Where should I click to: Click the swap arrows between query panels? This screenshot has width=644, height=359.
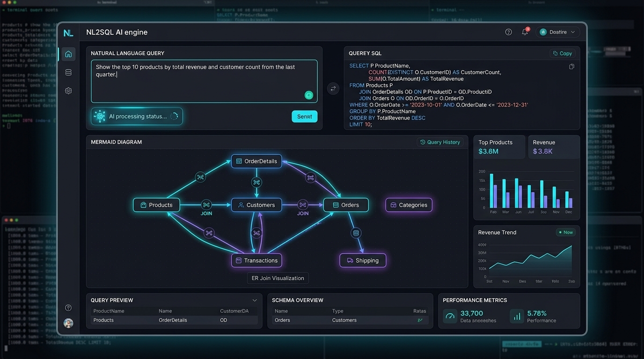[x=333, y=88]
